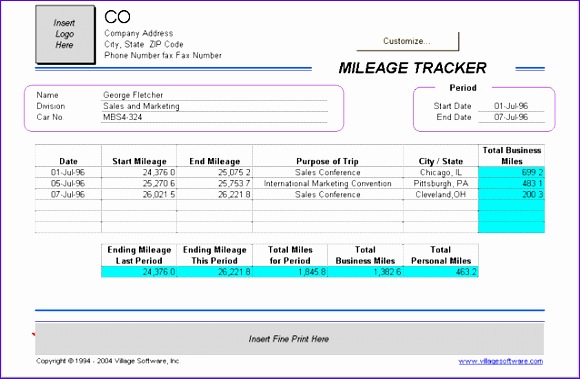Select Total Personal Miles value 463.2
This screenshot has height=379, width=580.
click(x=441, y=272)
